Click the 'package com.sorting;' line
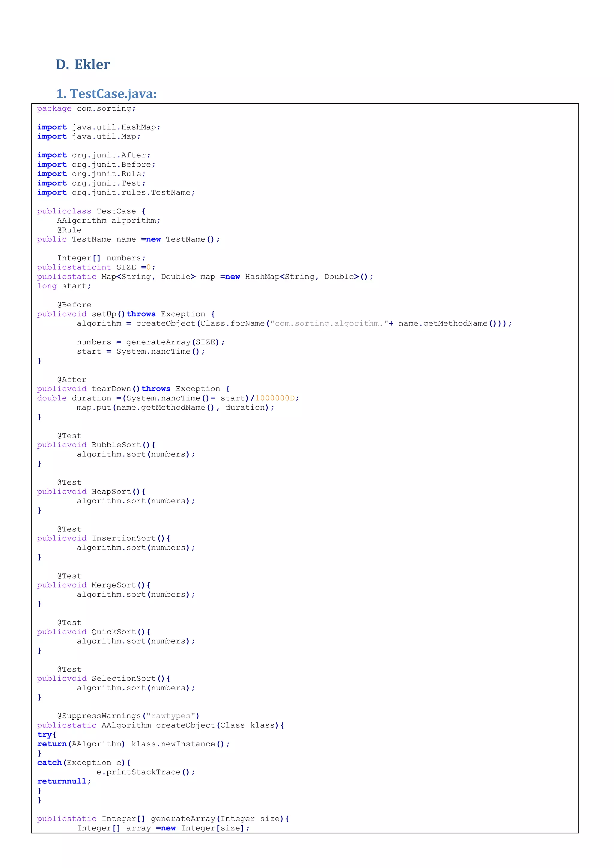614x868 pixels. coord(86,108)
